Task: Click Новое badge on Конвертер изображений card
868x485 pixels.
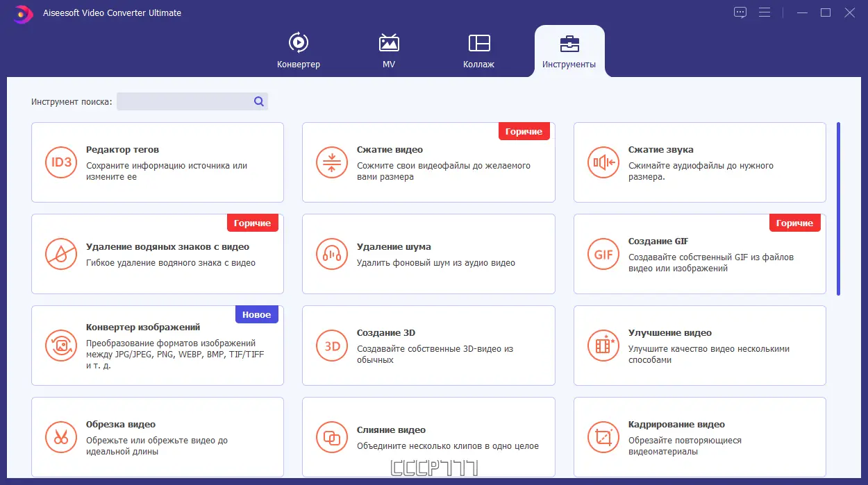Action: (257, 314)
